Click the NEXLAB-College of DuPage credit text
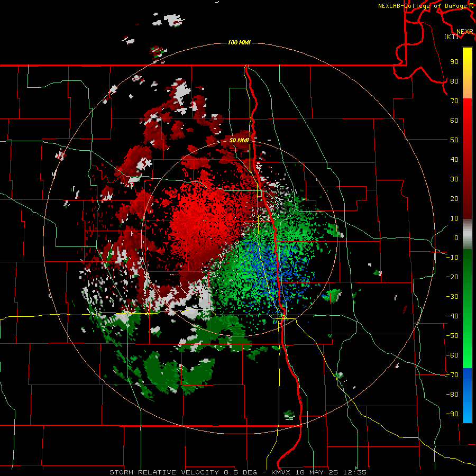The image size is (476, 476). click(x=423, y=6)
